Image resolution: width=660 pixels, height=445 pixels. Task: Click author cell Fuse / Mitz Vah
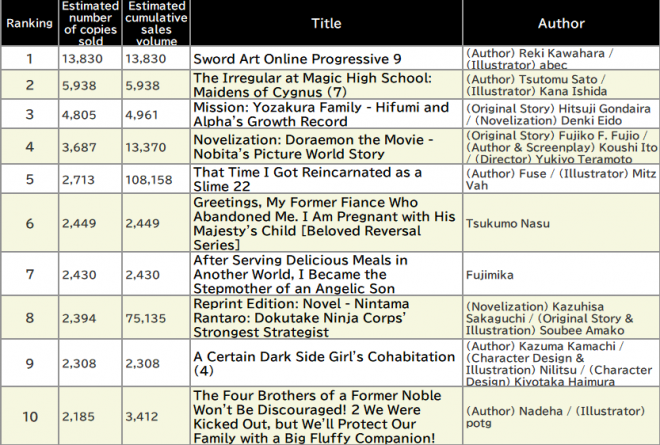[x=561, y=179]
